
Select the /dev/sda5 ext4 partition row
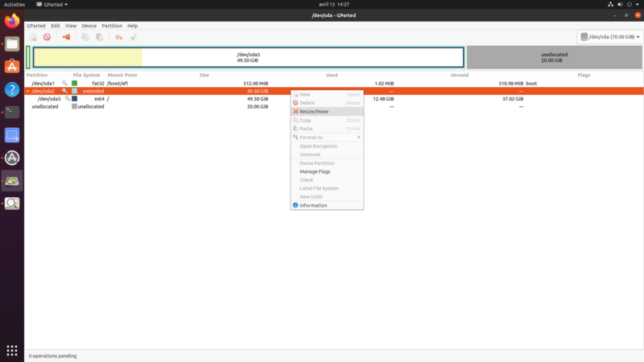click(333, 99)
